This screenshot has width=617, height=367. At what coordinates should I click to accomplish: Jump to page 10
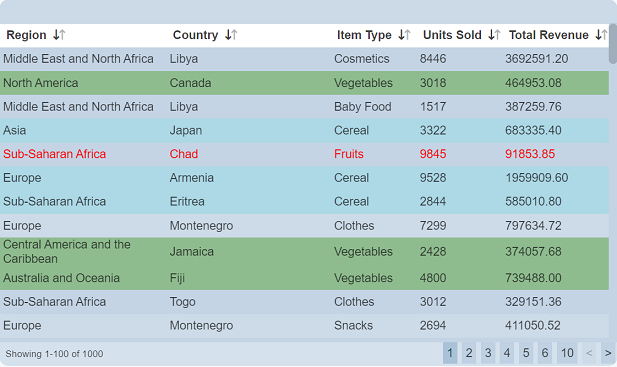(x=567, y=353)
